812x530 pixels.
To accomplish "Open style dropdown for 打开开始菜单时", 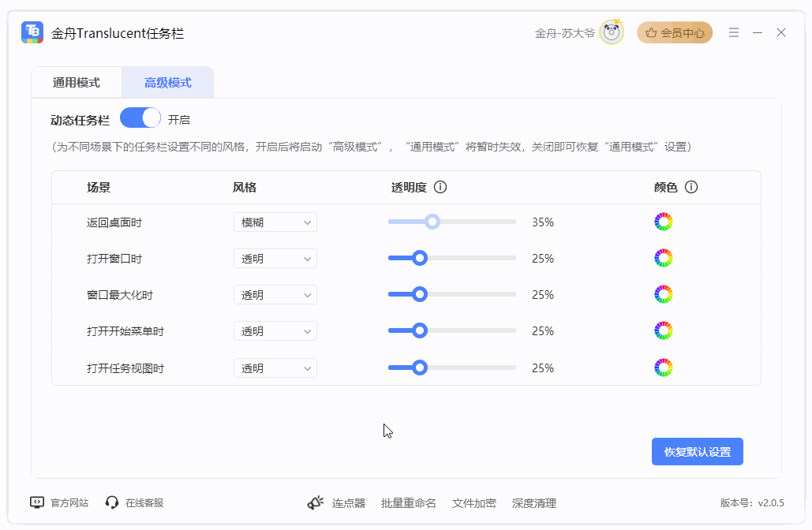I will (275, 331).
